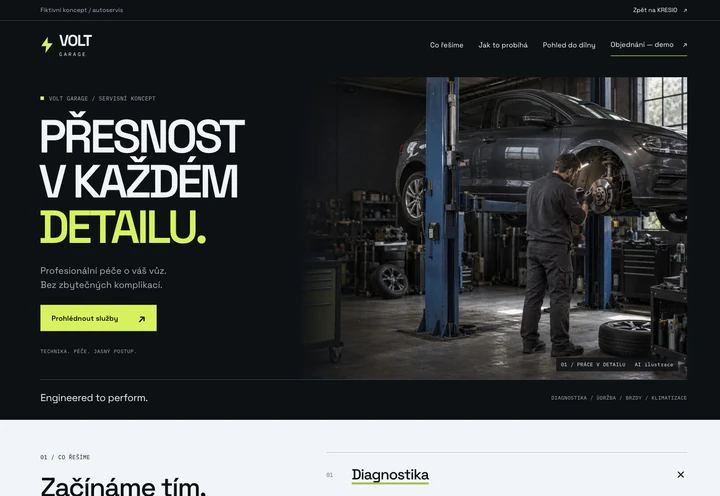Open Objednání — demo nav link

click(648, 45)
